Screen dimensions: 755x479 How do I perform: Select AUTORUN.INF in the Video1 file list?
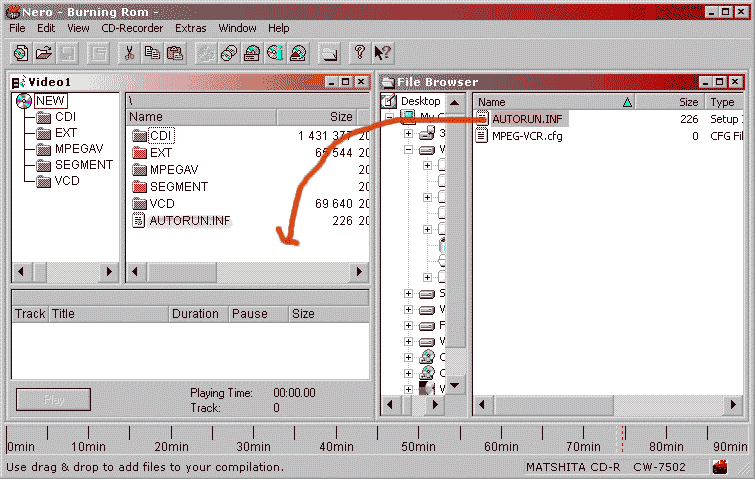pyautogui.click(x=190, y=220)
